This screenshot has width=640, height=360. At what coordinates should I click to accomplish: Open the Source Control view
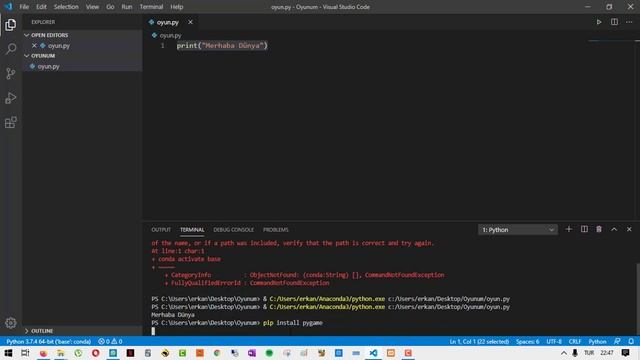coord(11,73)
